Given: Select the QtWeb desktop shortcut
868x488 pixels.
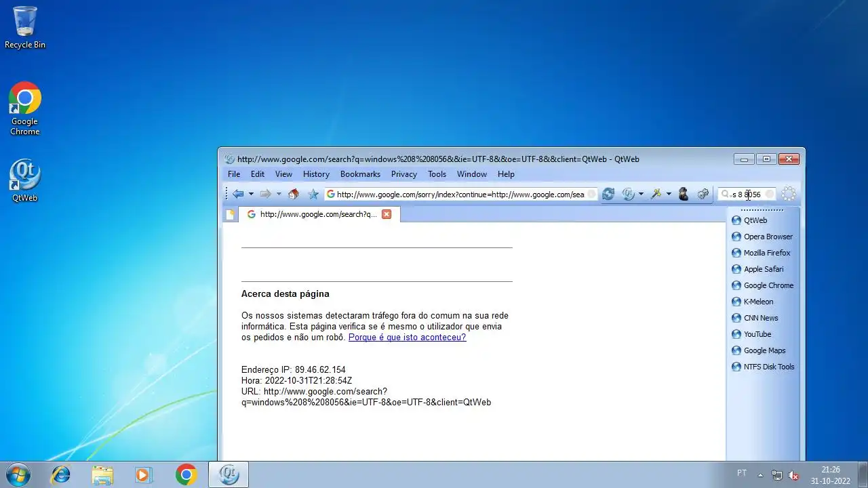Looking at the screenshot, I should pyautogui.click(x=25, y=180).
